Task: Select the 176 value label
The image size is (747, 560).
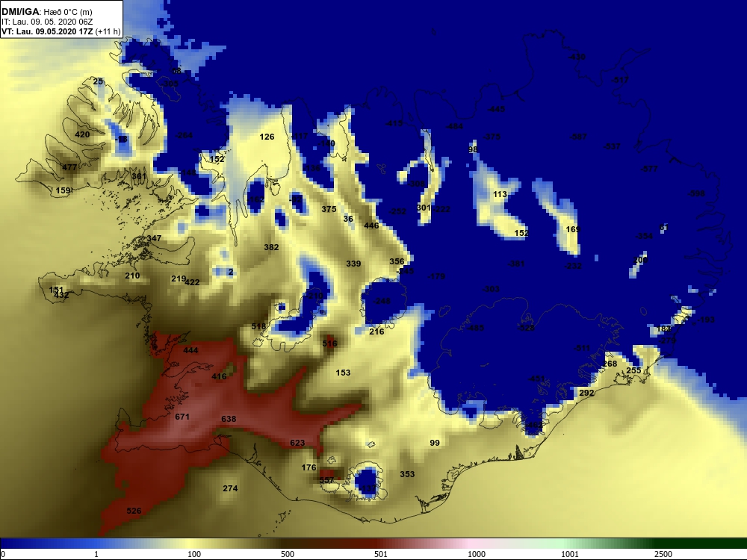Action: [x=309, y=467]
